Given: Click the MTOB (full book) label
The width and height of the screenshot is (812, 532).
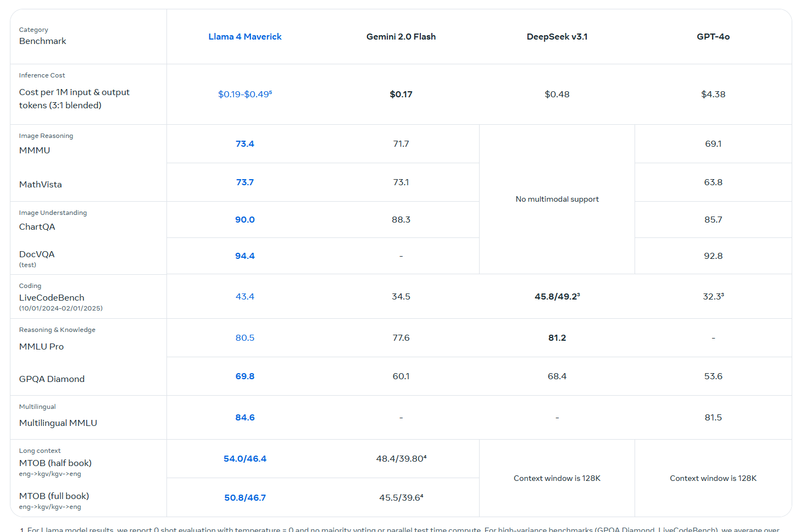Looking at the screenshot, I should tap(54, 496).
